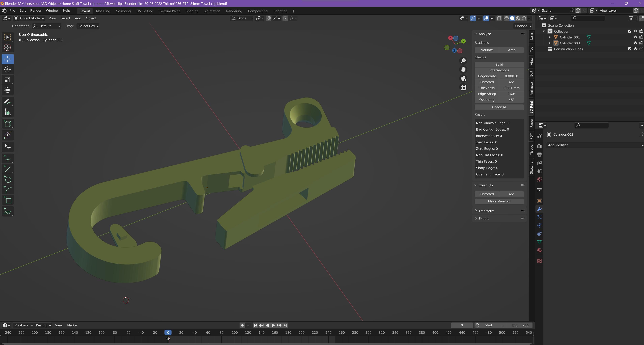This screenshot has height=345, width=644.
Task: Click the timeline play button
Action: [273, 325]
